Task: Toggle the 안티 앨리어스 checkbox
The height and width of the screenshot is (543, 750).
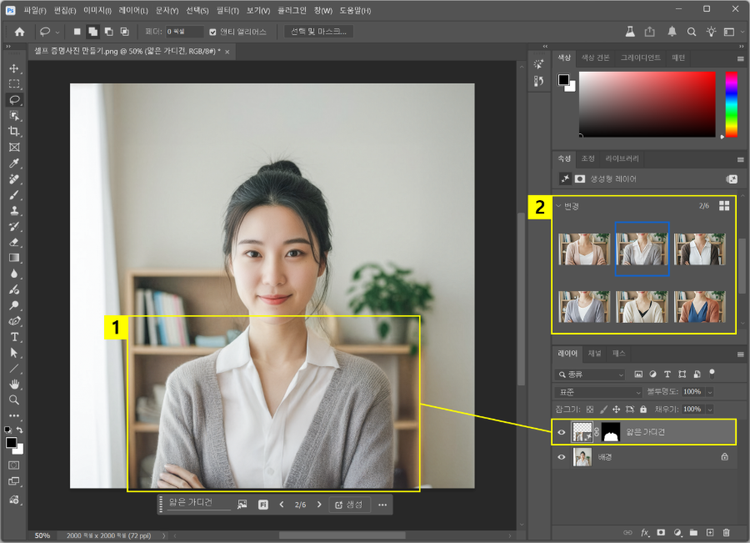Action: point(212,32)
